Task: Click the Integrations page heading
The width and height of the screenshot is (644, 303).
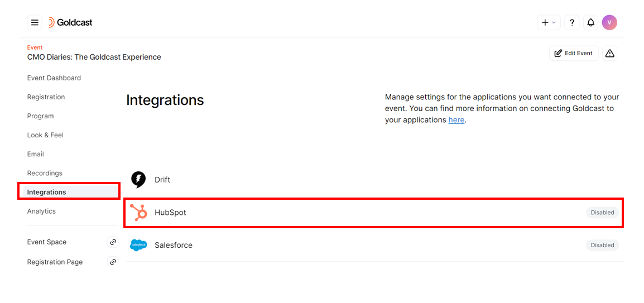Action: tap(165, 100)
